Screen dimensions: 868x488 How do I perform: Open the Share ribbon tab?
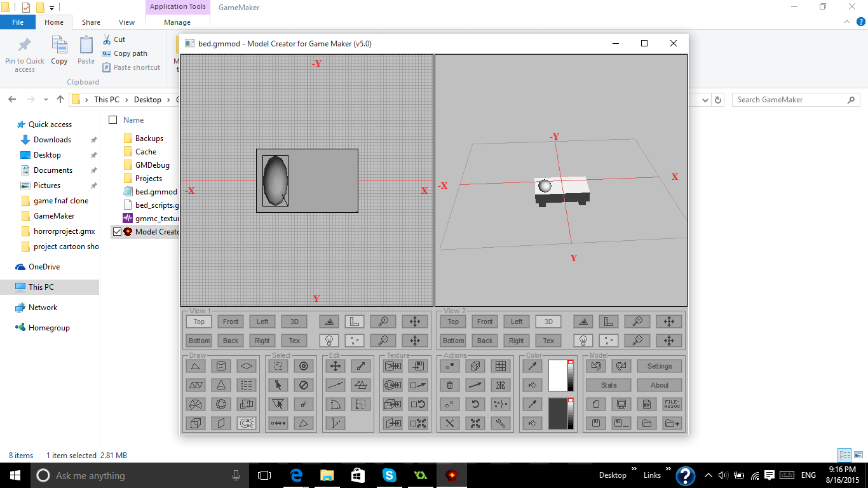pyautogui.click(x=91, y=22)
